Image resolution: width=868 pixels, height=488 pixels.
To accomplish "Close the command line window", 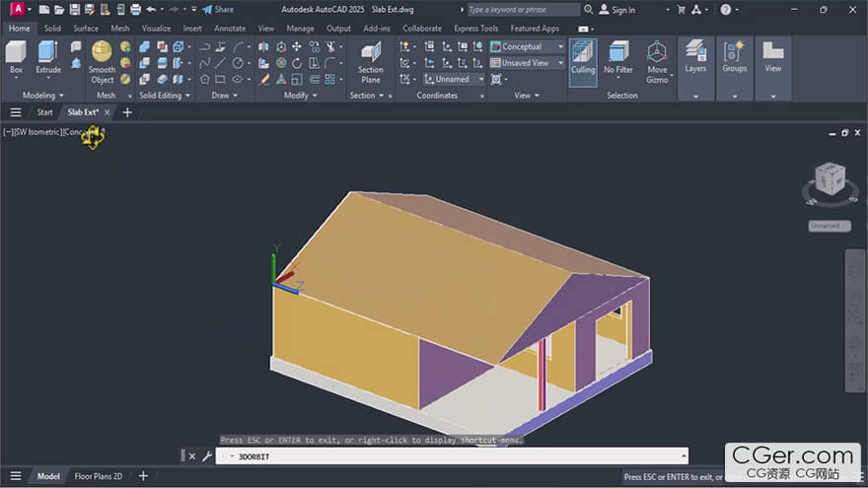I will point(192,456).
